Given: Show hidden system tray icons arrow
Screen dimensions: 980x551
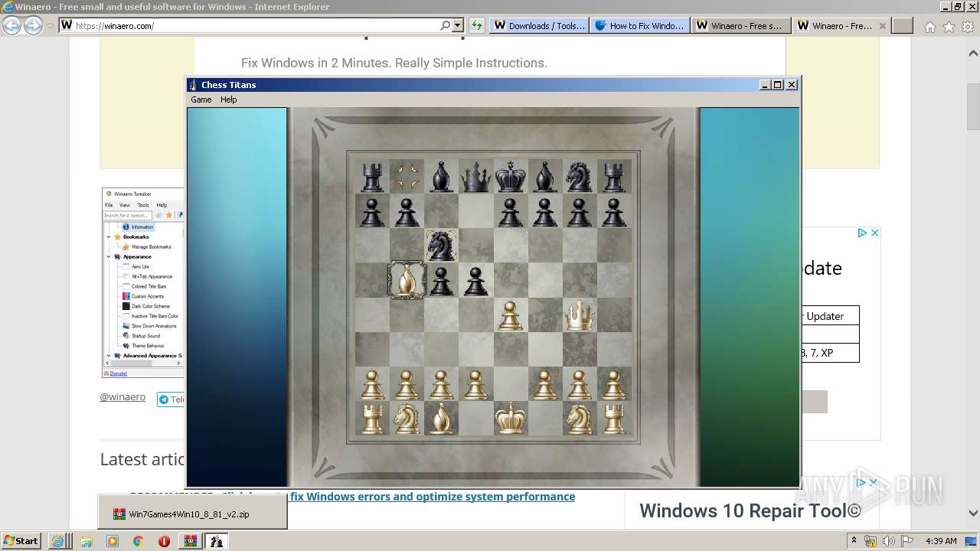Looking at the screenshot, I should click(x=854, y=540).
